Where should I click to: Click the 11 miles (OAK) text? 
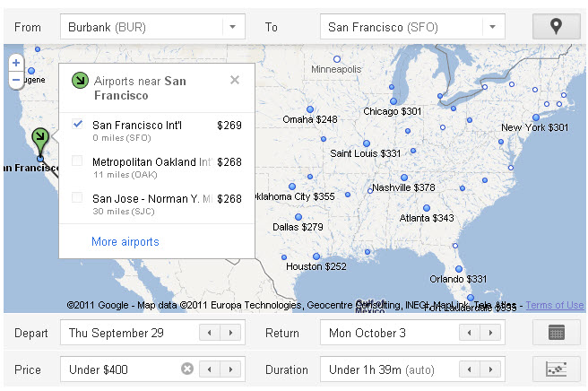(x=125, y=175)
